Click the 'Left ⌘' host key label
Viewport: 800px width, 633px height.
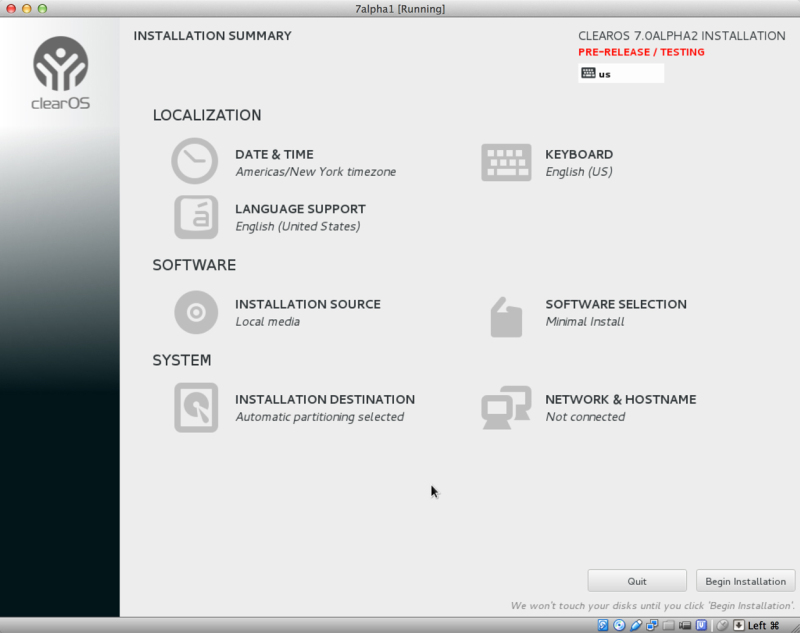764,625
